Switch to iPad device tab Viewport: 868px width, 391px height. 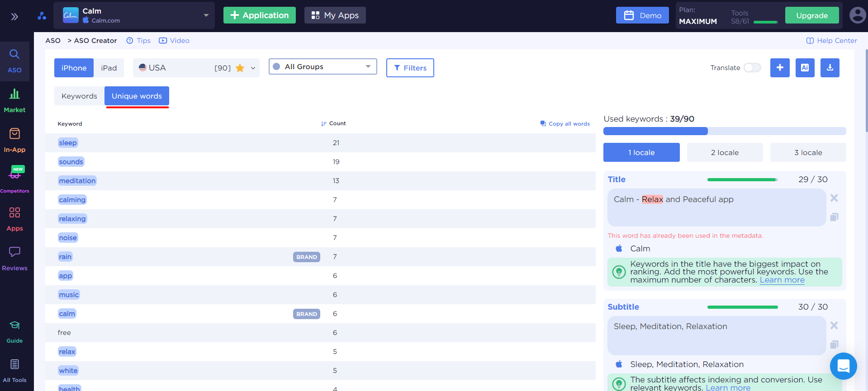(109, 68)
